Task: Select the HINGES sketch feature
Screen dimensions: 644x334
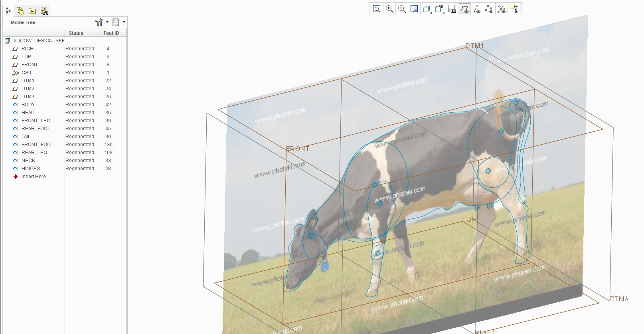Action: click(31, 169)
